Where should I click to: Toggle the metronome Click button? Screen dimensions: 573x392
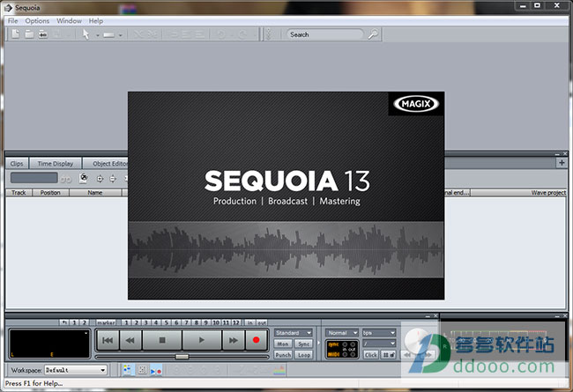tap(370, 355)
